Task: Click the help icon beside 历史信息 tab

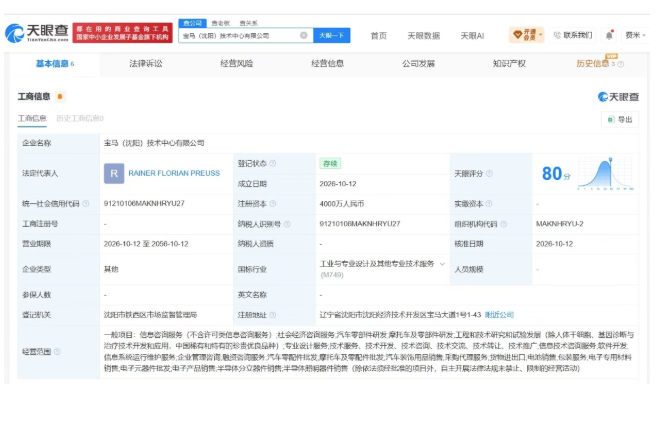Action: (x=621, y=64)
